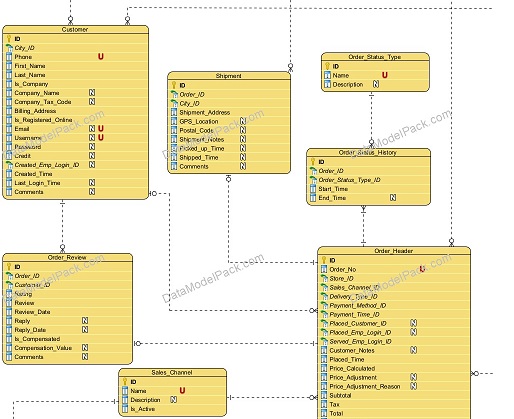Click the foreign key icon beside Customer City_ID
514x419 pixels.
click(9, 48)
